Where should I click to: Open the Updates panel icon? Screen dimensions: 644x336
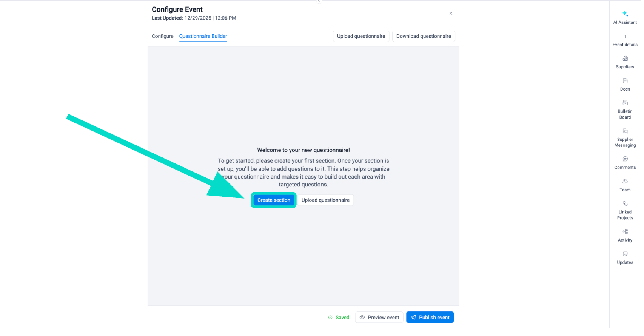pos(625,254)
